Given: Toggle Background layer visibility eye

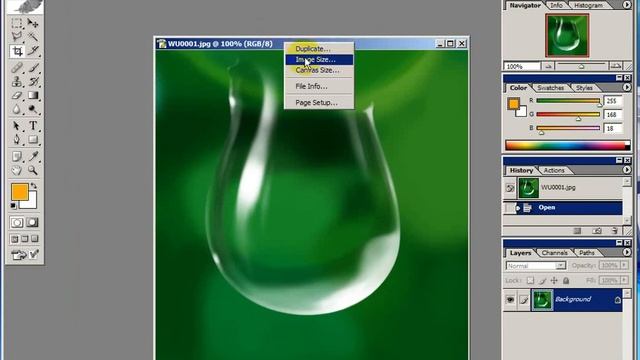Looking at the screenshot, I should click(510, 300).
